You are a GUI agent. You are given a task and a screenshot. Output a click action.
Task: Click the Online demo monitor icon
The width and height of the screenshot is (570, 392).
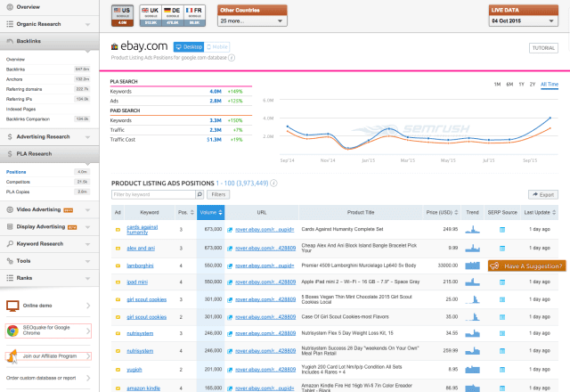pos(12,306)
